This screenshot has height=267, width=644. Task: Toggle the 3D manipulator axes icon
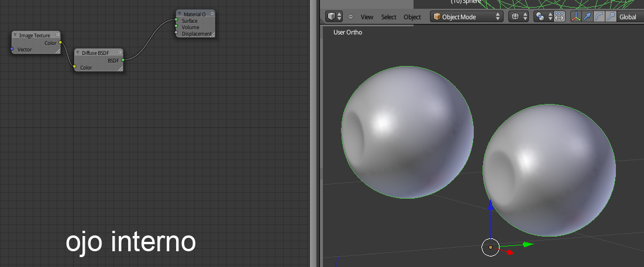tap(576, 17)
